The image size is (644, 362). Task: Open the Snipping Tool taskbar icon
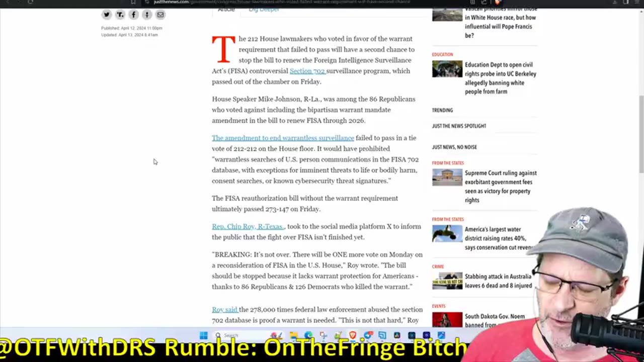pyautogui.click(x=323, y=335)
